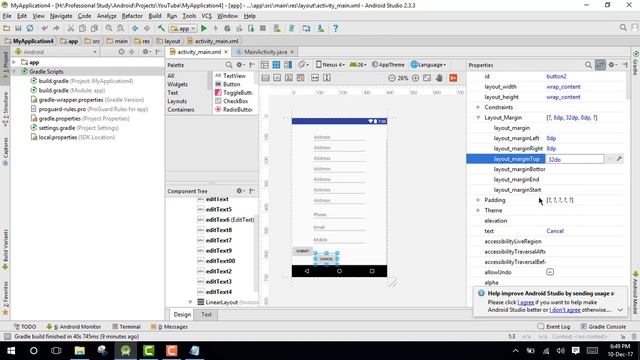The width and height of the screenshot is (640, 360).
Task: Open the Event Log tool window
Action: click(554, 327)
